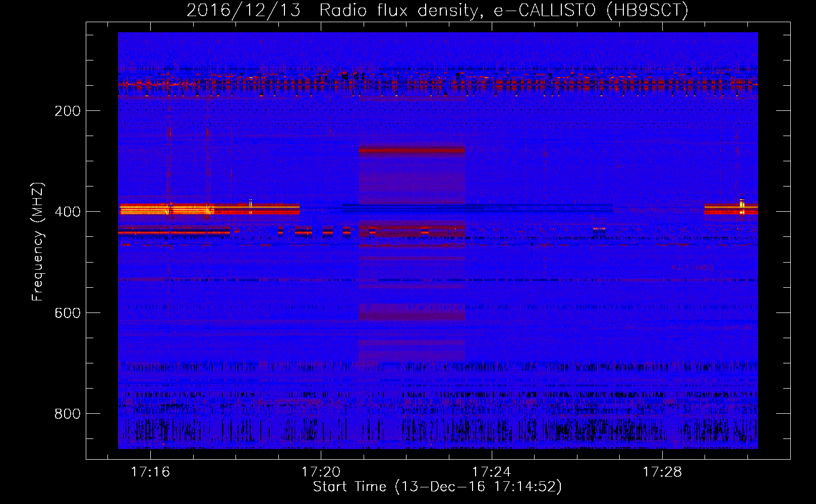Click the red 400 MHz band at right edge
The image size is (816, 504).
pos(731,209)
